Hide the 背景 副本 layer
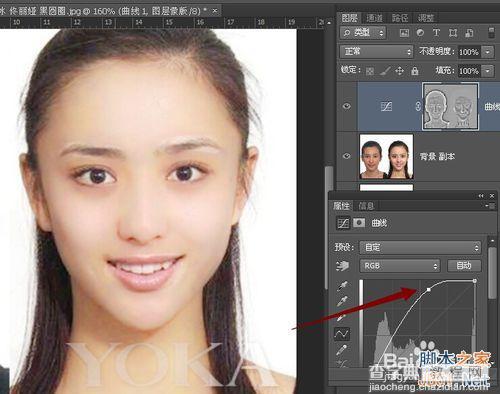 [347, 156]
